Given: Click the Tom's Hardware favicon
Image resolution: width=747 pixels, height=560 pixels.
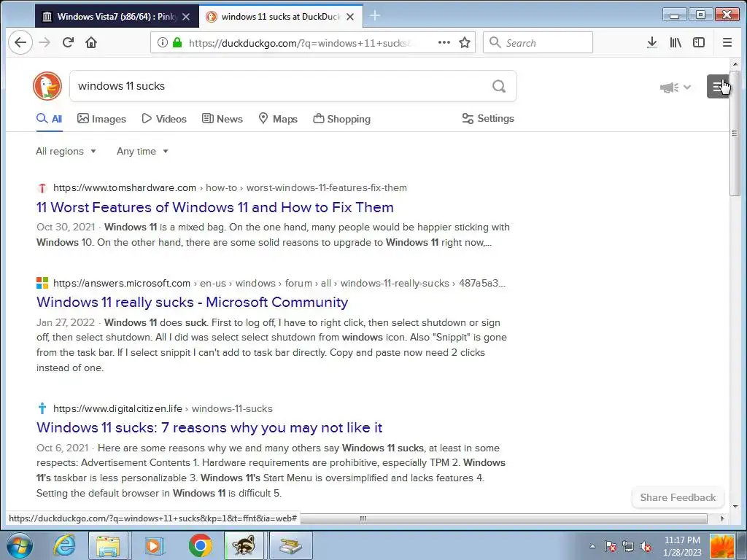Looking at the screenshot, I should (42, 188).
